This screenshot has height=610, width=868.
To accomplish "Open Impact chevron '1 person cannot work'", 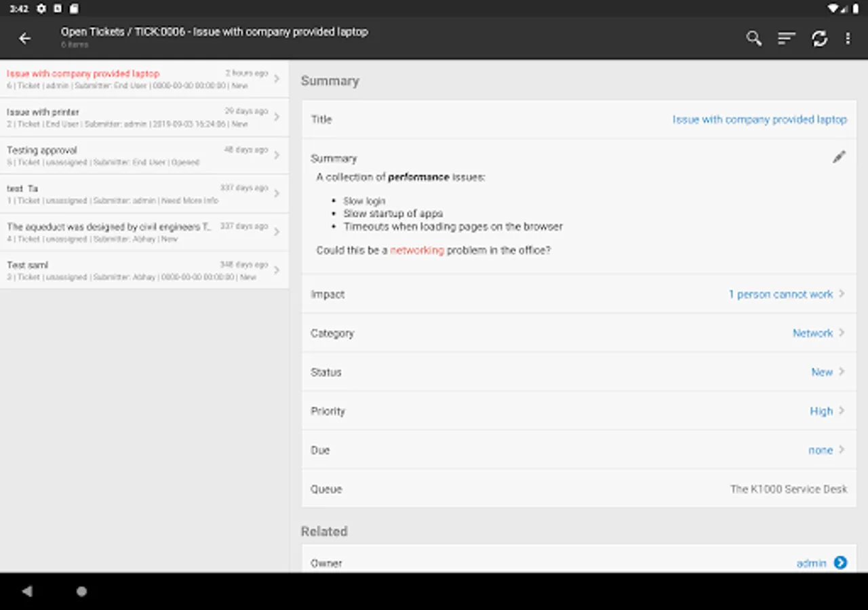I will coord(842,294).
